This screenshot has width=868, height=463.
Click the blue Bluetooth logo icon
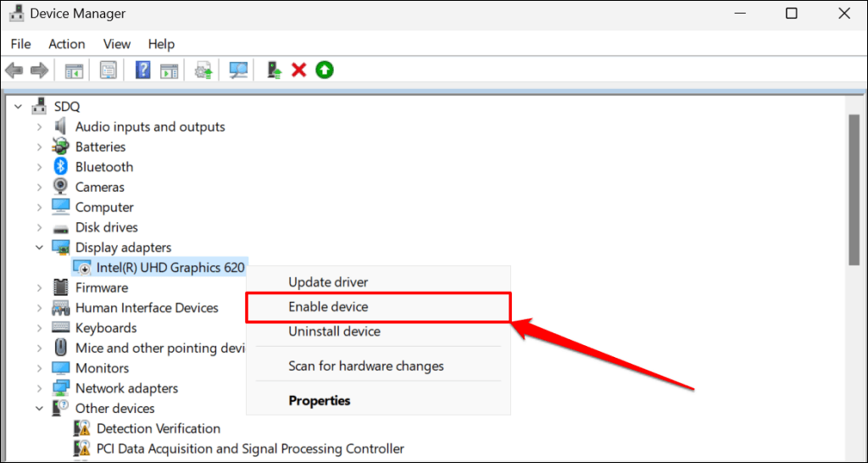tap(60, 167)
